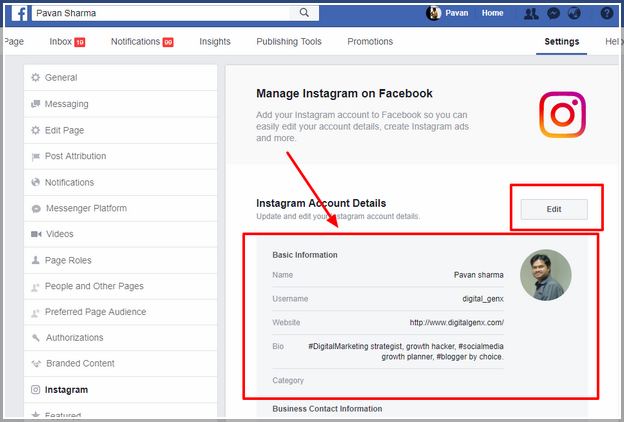Open Authorizations settings section
Image resolution: width=624 pixels, height=422 pixels.
pyautogui.click(x=121, y=338)
